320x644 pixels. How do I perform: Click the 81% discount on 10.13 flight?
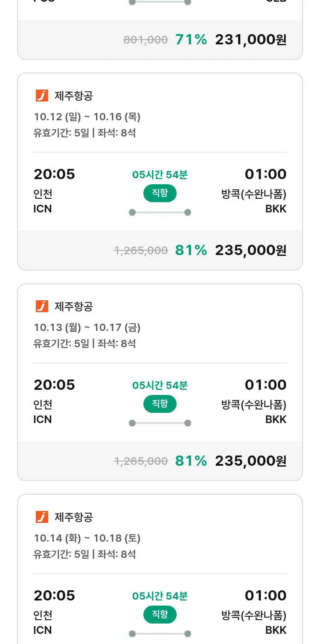pos(191,461)
